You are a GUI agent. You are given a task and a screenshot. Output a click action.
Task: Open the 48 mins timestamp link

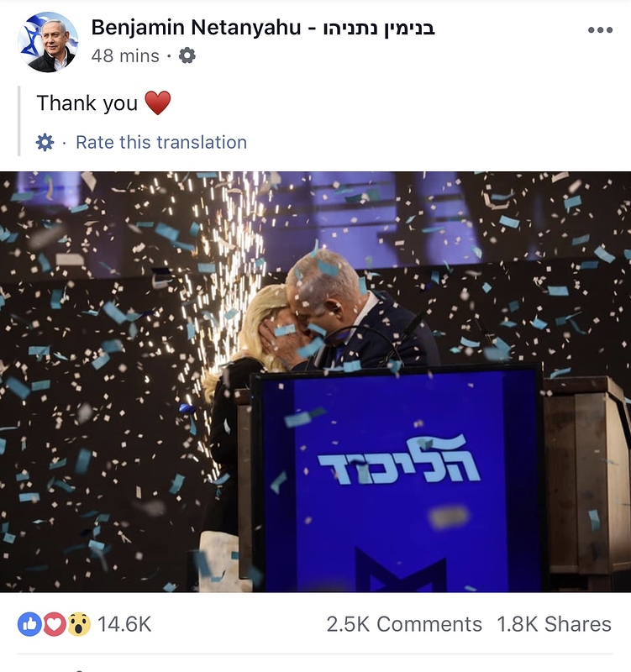(x=125, y=55)
